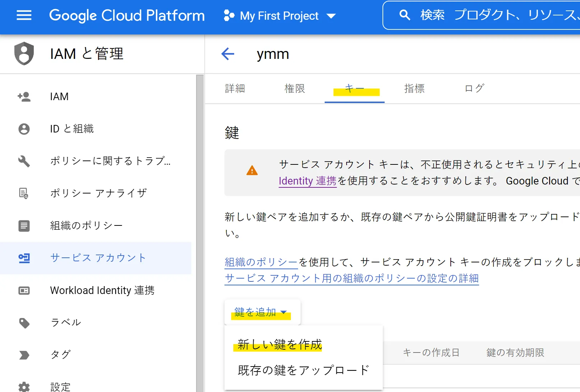This screenshot has height=392, width=580.
Task: Open the 指標 tab
Action: pos(414,88)
